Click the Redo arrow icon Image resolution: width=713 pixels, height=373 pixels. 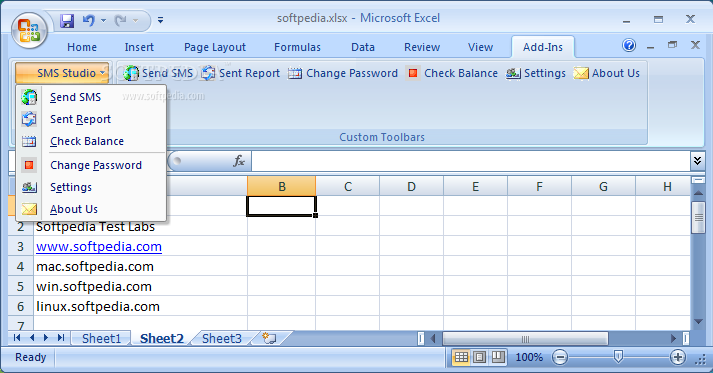[121, 20]
